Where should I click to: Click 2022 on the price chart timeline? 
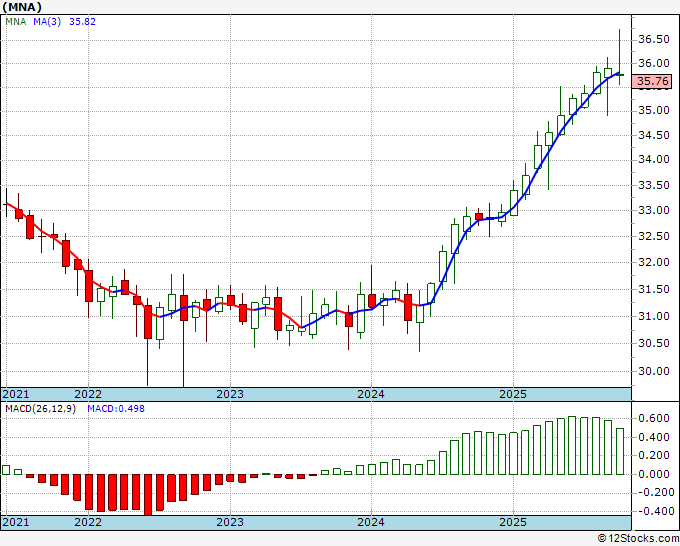(x=88, y=394)
